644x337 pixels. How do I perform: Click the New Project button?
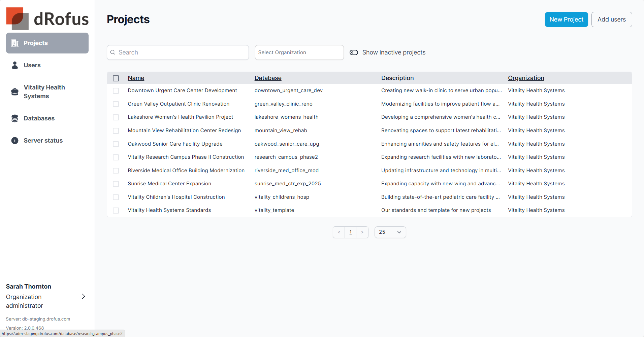(x=566, y=20)
